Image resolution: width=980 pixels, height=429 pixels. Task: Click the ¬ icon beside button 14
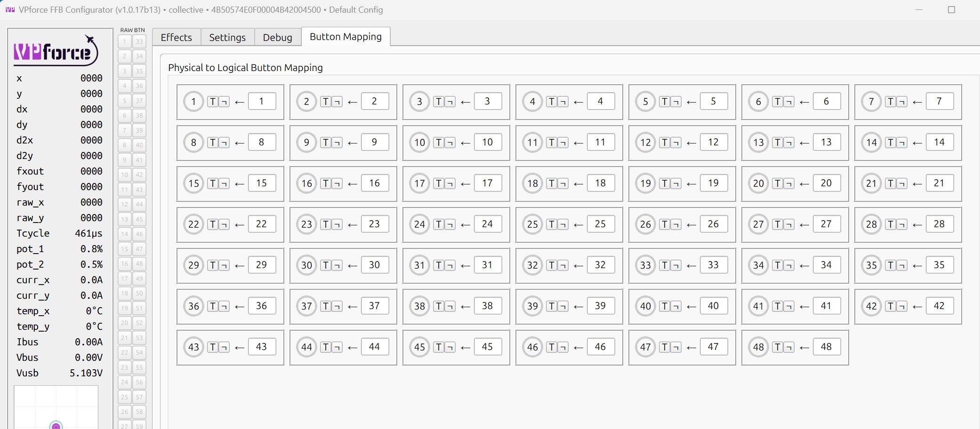[x=903, y=142]
